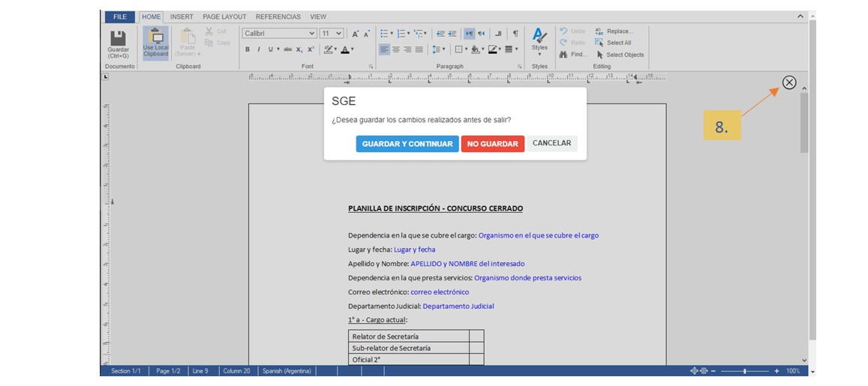Switch to the INSERT ribbon tab
This screenshot has height=386, width=868.
click(182, 16)
